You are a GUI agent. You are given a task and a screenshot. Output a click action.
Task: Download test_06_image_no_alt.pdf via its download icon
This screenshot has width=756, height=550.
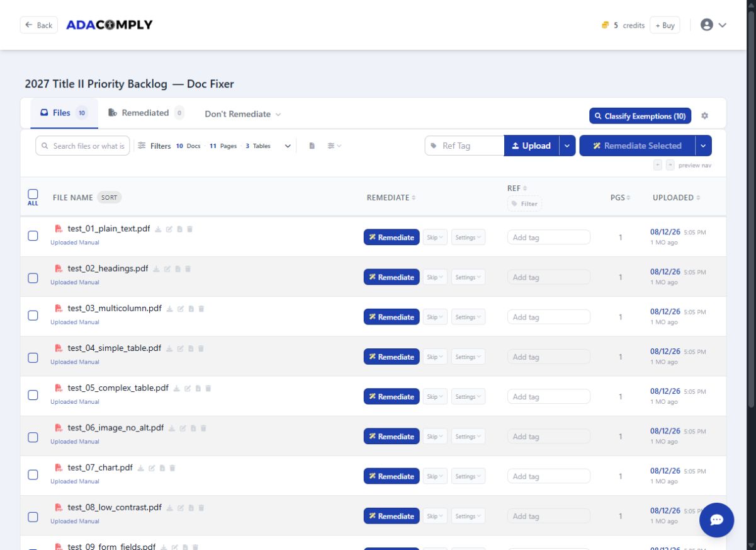pos(172,428)
